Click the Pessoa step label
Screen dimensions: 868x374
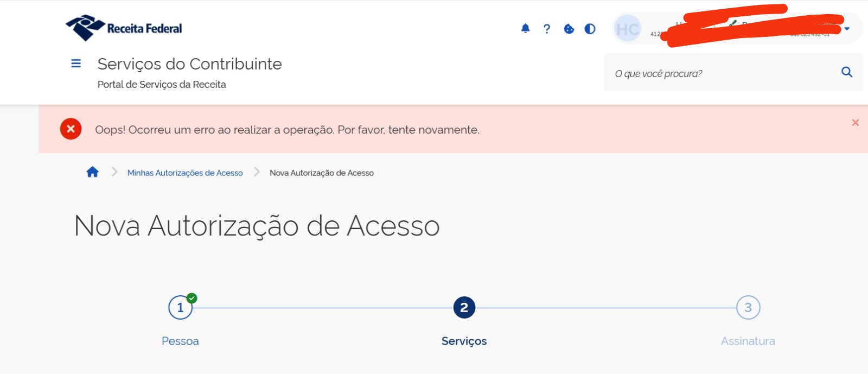180,341
